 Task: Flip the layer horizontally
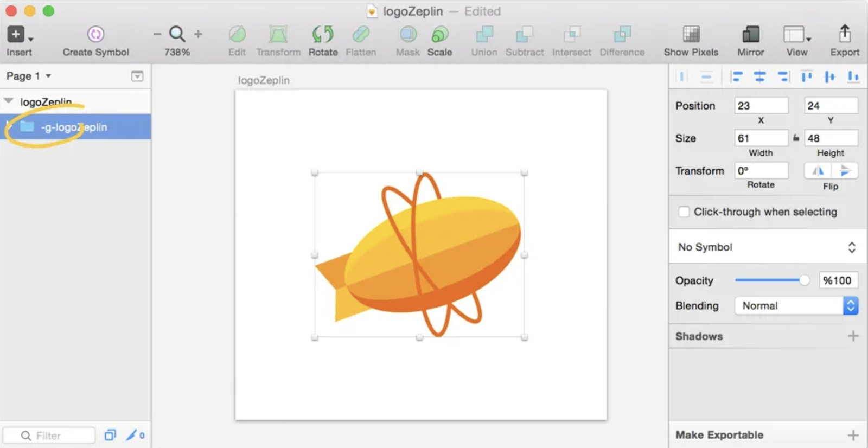(818, 171)
